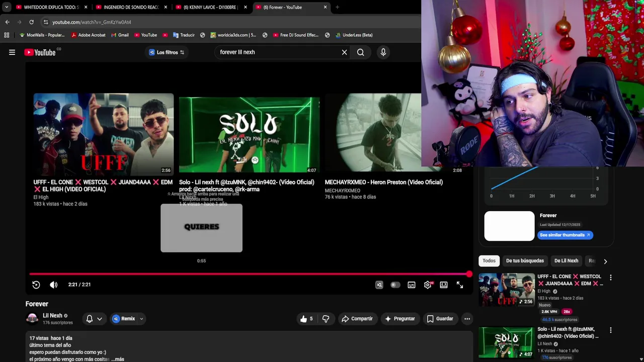Save the video with Guardar
The image size is (644, 362).
coord(440,319)
